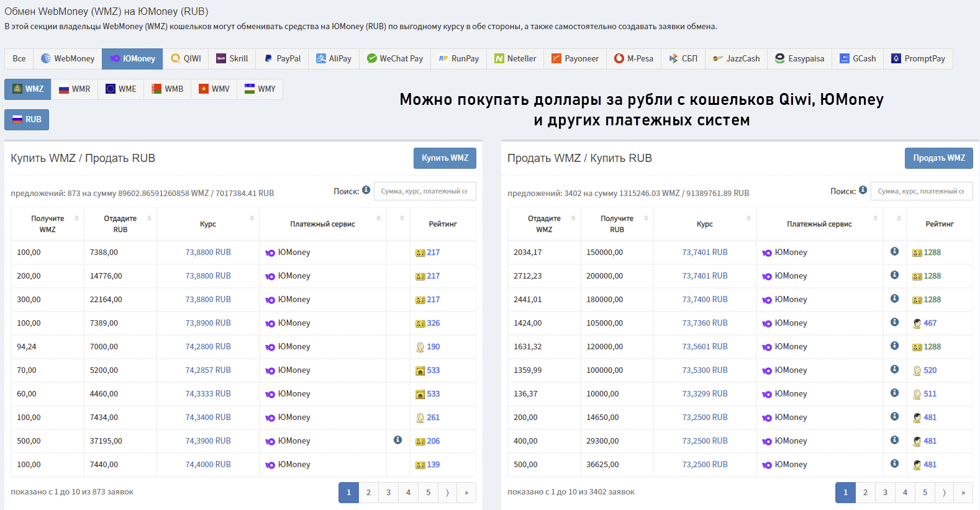This screenshot has height=510, width=980.
Task: Open the 74,2800 RUB rate link
Action: [208, 347]
